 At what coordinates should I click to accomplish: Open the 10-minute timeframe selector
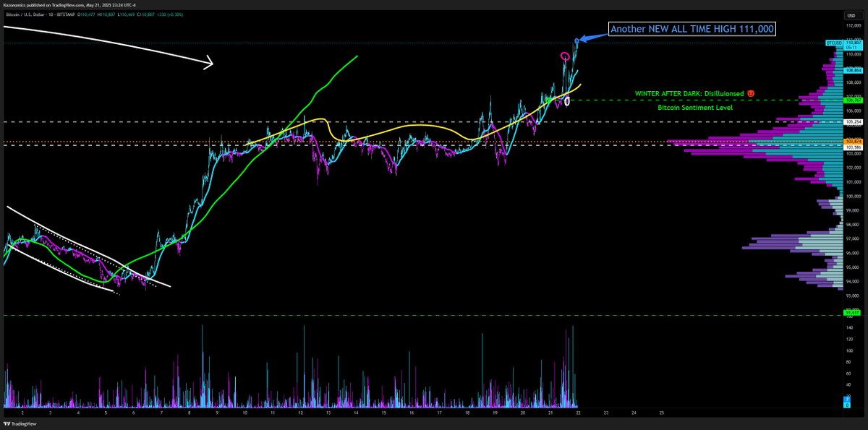pos(51,14)
